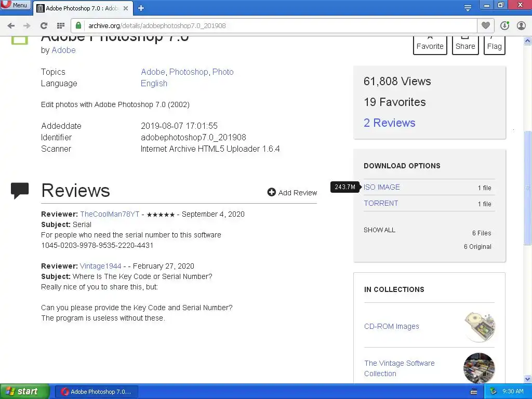The width and height of the screenshot is (532, 399).
Task: Click Add Review plus icon
Action: [271, 192]
